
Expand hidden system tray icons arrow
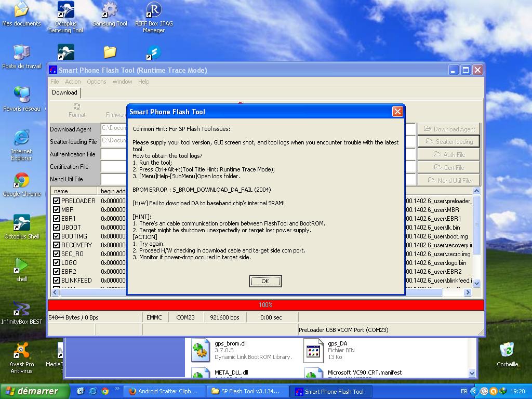click(x=474, y=391)
